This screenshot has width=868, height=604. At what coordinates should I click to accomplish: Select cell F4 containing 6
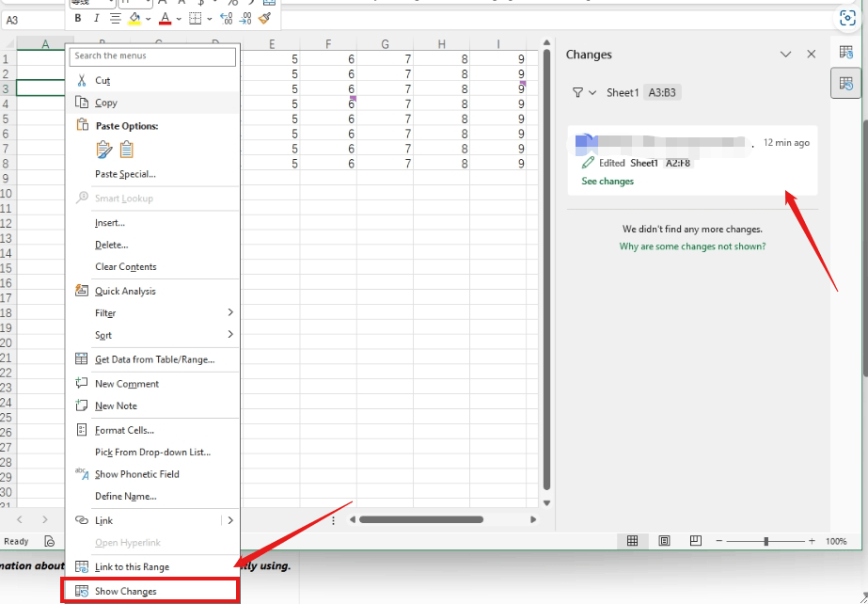(x=328, y=104)
